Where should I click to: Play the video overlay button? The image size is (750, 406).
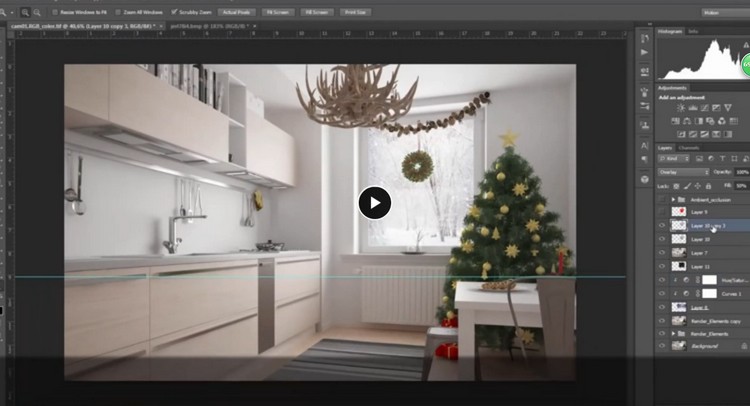click(375, 203)
